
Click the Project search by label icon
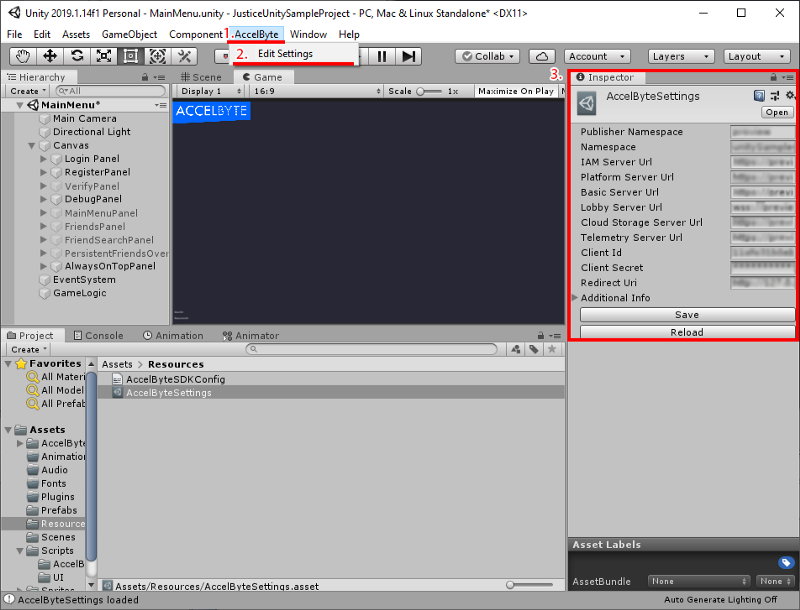pyautogui.click(x=534, y=349)
